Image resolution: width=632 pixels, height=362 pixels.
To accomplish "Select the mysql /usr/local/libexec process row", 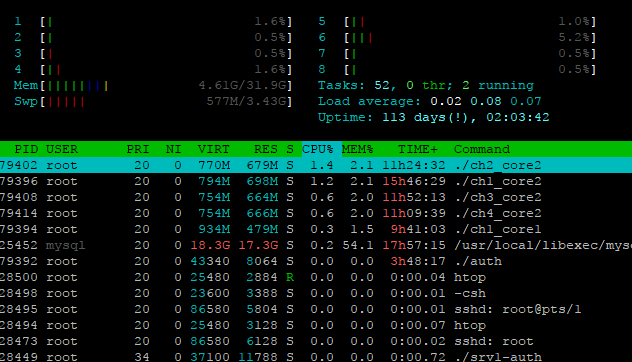I will point(316,245).
